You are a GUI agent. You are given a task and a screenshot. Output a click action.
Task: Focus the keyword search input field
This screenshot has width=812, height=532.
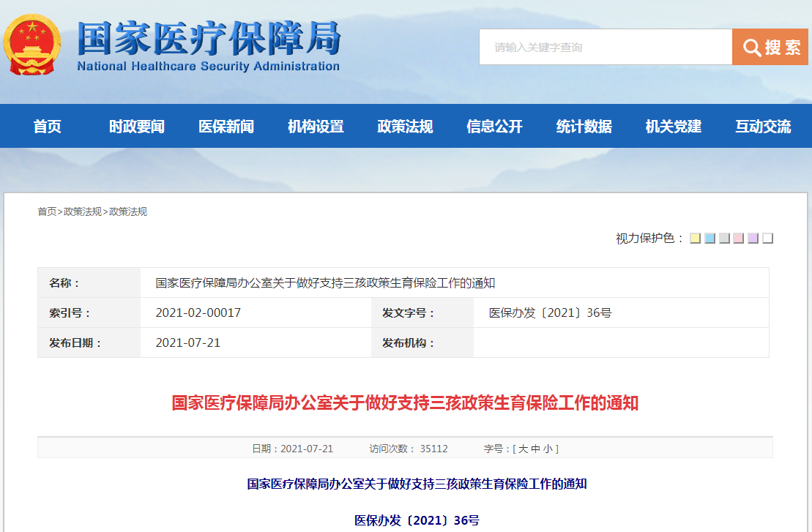[606, 48]
